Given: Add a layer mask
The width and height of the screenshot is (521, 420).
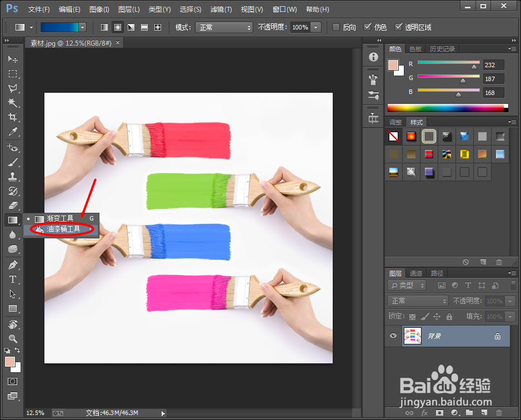Looking at the screenshot, I should [x=439, y=412].
